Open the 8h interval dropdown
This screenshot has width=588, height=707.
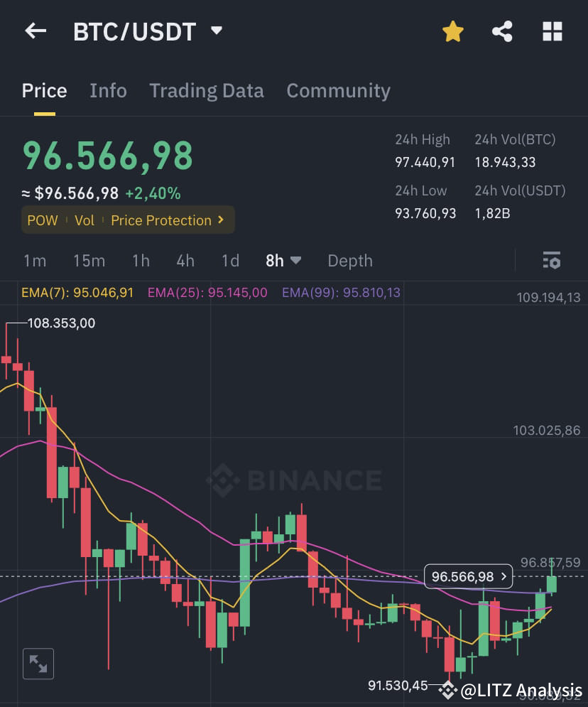283,261
